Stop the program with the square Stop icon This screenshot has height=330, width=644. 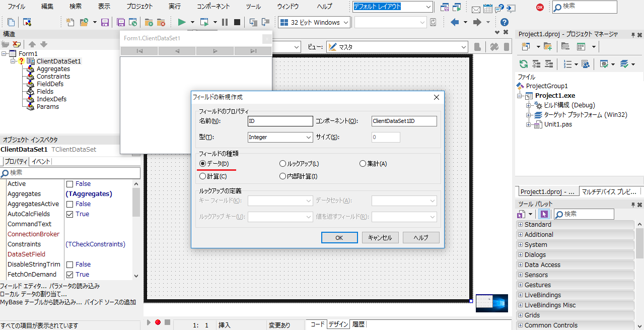(x=238, y=22)
